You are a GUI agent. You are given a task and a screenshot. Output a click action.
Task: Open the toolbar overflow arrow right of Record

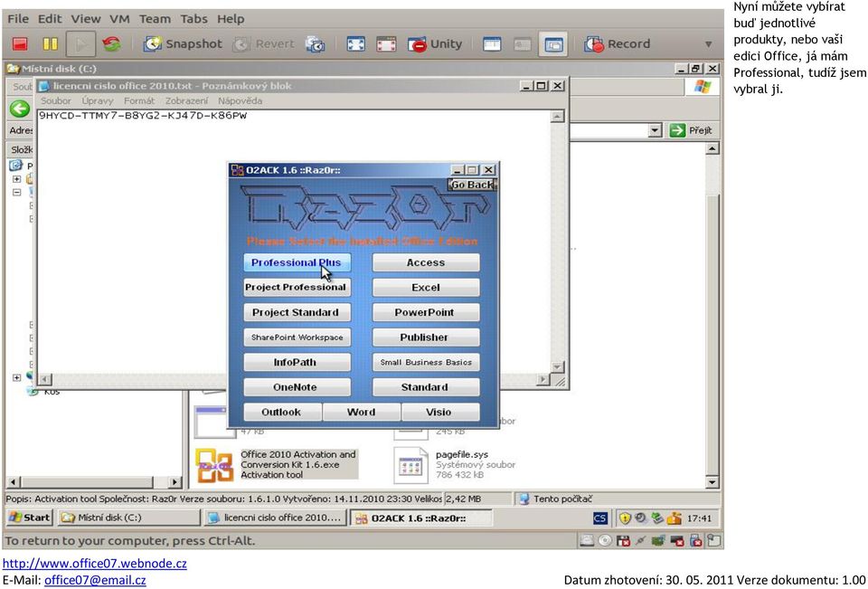click(x=708, y=44)
